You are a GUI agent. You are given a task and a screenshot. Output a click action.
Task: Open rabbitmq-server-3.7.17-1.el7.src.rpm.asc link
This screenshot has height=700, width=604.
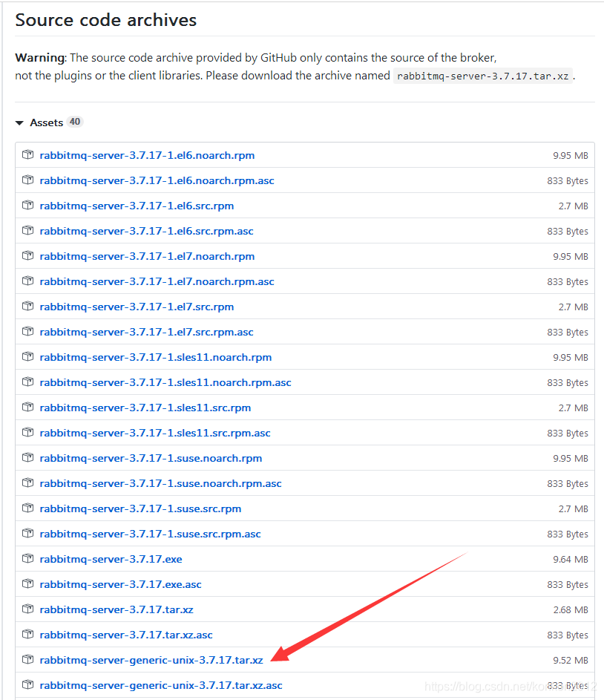coord(146,332)
